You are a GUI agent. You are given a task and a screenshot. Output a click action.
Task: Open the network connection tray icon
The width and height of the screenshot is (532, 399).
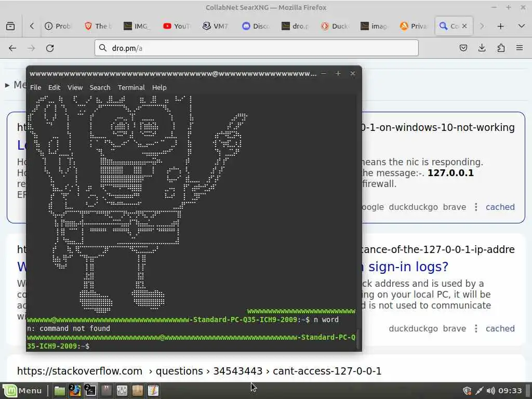pos(479,391)
